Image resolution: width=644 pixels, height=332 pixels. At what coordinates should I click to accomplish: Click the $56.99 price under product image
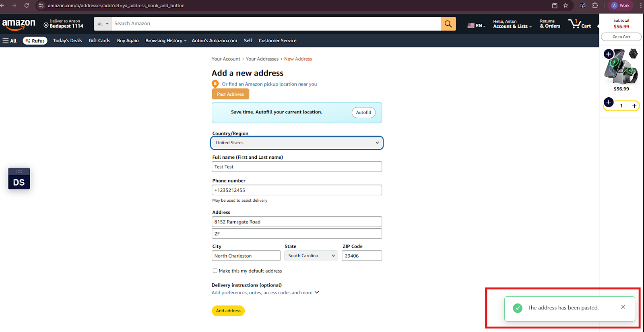621,89
